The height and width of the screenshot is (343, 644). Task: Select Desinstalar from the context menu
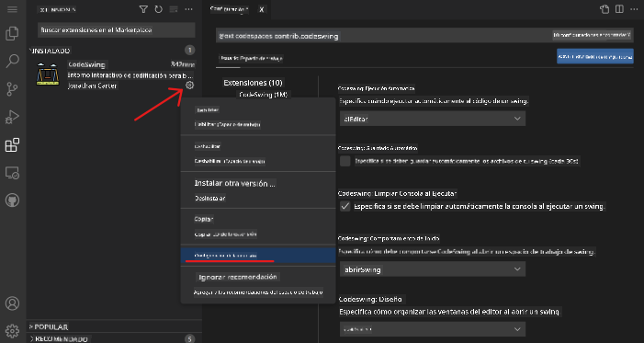point(209,199)
